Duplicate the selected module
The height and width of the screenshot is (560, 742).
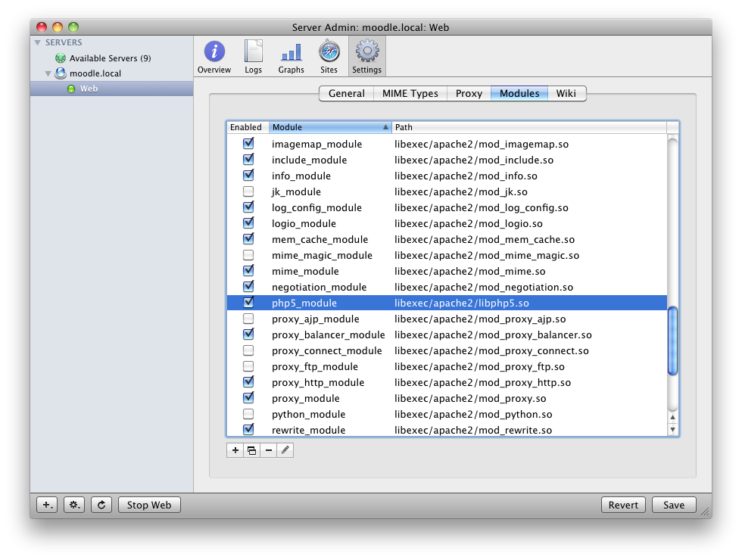(251, 450)
